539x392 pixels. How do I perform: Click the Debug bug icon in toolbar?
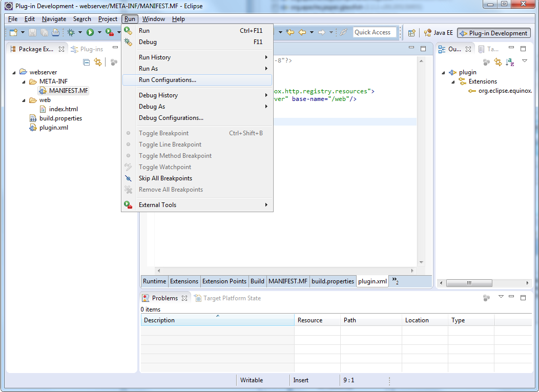[x=71, y=32]
